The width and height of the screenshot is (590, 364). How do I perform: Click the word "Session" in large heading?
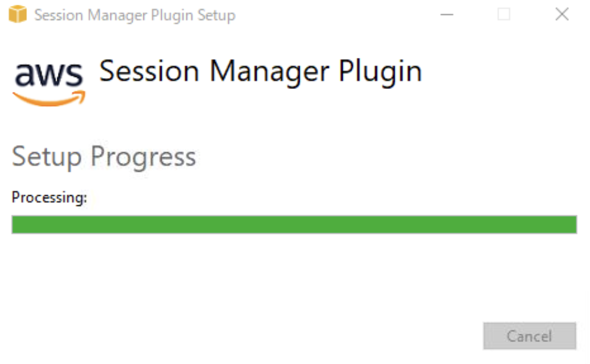pyautogui.click(x=149, y=72)
